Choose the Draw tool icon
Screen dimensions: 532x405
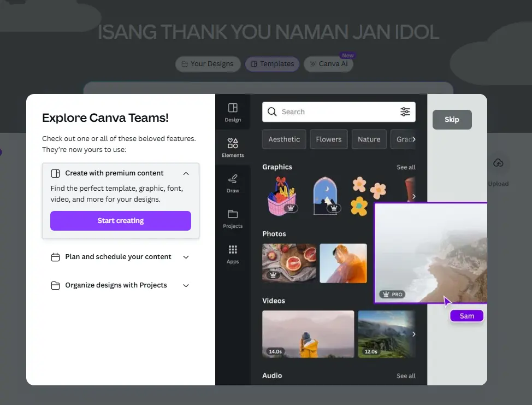pos(233,179)
